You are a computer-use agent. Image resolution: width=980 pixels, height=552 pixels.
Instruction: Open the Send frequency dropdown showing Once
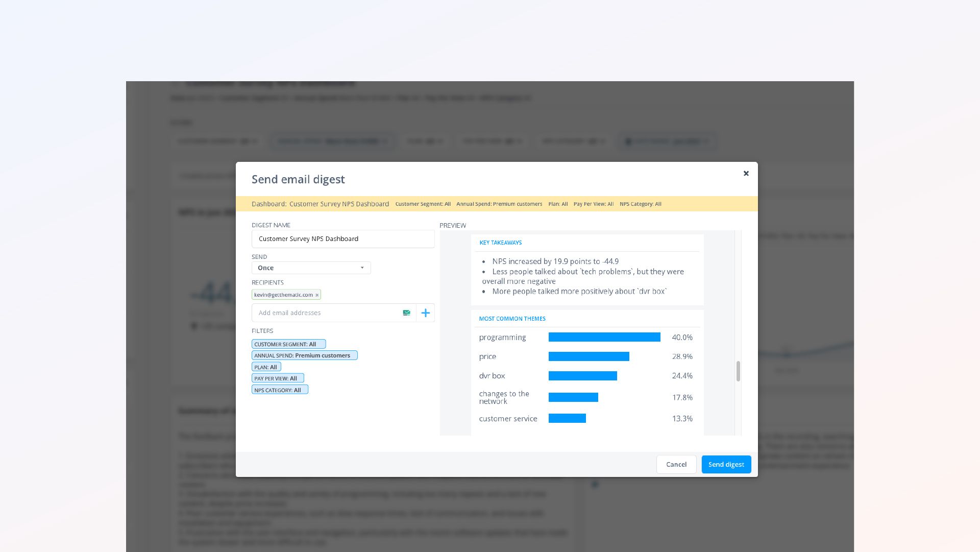pos(311,268)
